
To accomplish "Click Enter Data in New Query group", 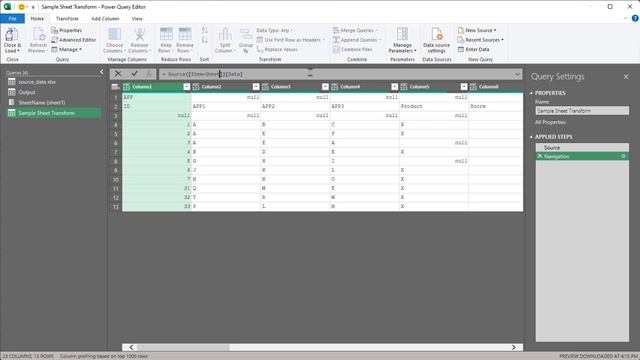I will pos(473,49).
